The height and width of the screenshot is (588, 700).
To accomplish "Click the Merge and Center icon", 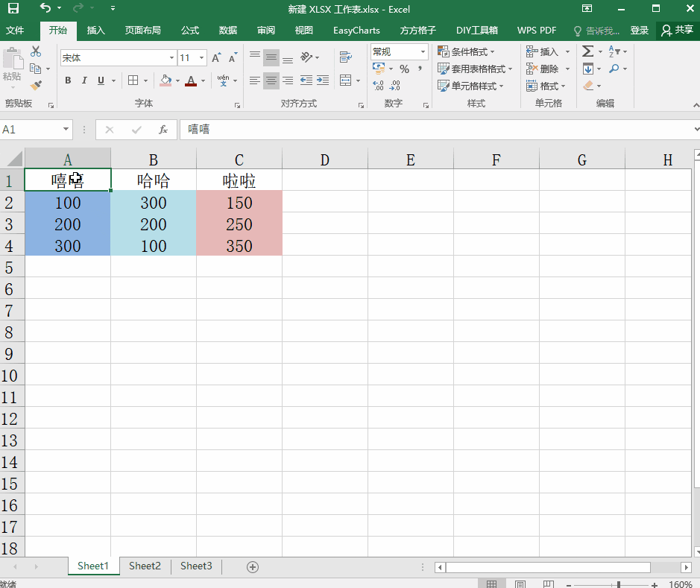I will (x=346, y=80).
